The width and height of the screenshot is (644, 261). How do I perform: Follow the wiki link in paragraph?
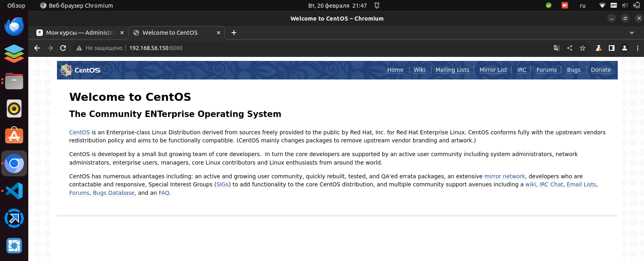click(530, 184)
